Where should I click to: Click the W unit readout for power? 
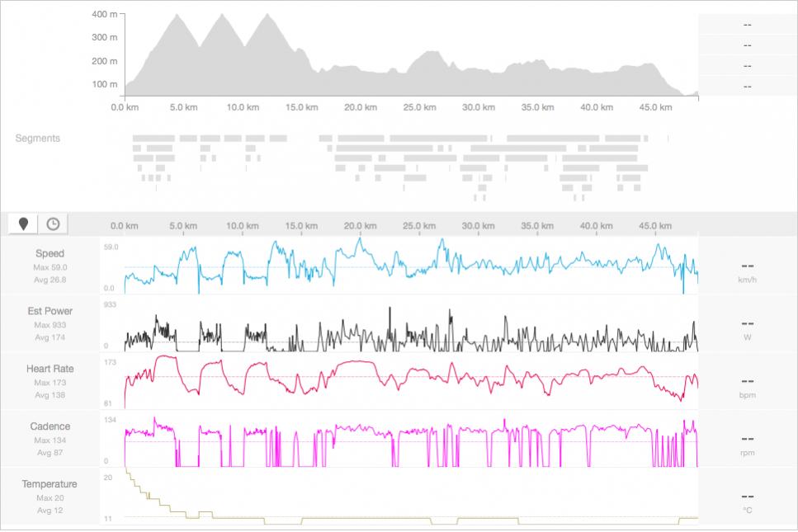click(747, 337)
